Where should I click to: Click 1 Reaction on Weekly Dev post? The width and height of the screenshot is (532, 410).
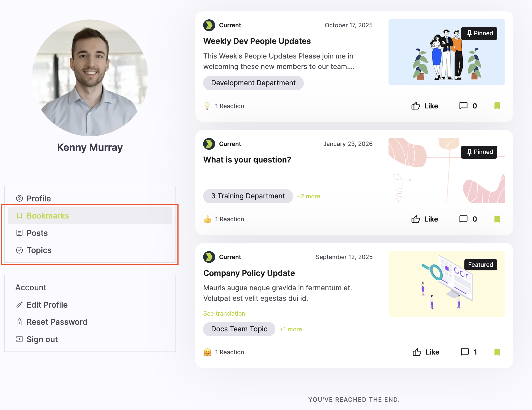230,106
